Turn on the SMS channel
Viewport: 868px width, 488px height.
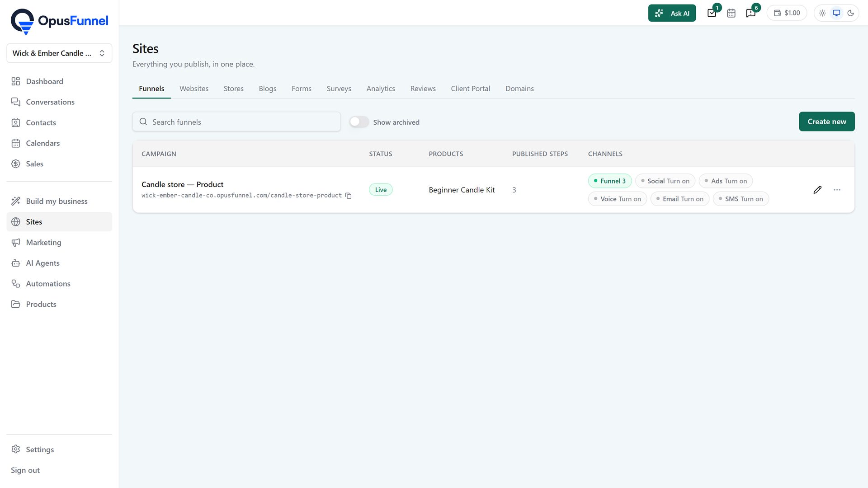point(741,199)
